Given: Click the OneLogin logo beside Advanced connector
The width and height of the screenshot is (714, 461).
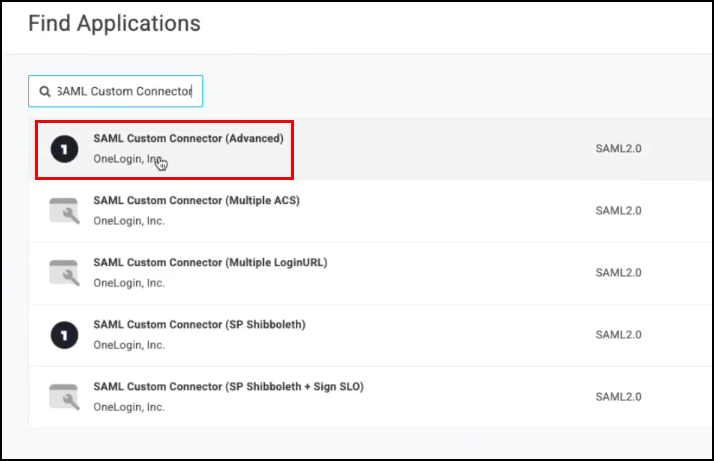Looking at the screenshot, I should (64, 149).
